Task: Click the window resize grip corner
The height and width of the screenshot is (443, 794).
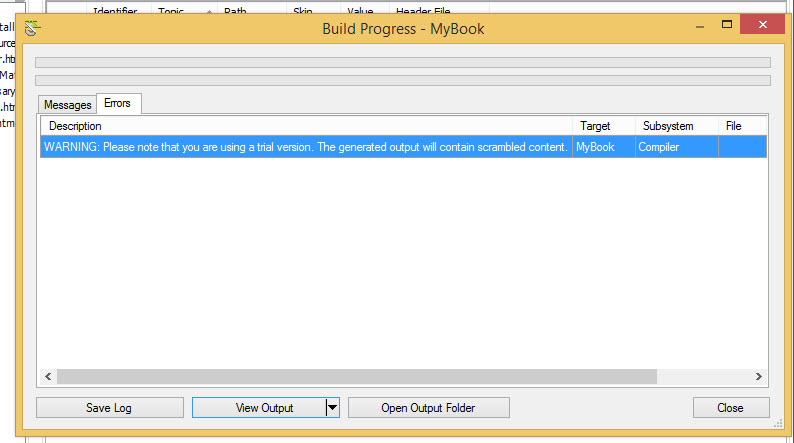Action: 778,424
